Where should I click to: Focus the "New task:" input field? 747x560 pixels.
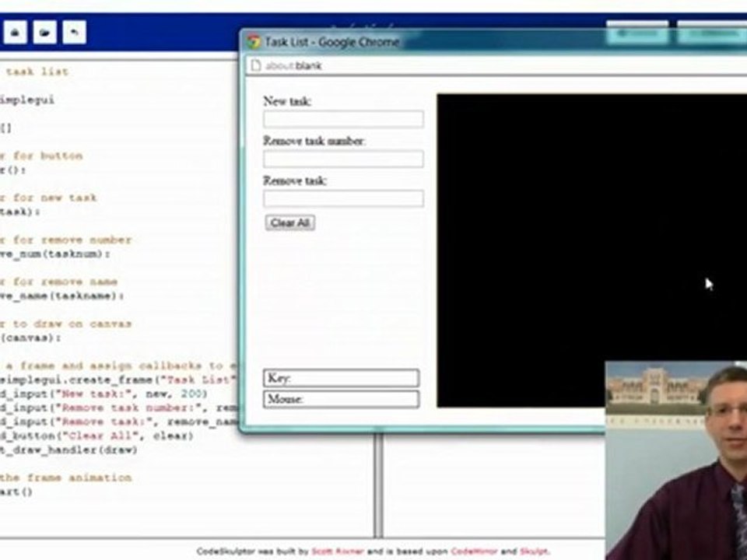(x=343, y=119)
